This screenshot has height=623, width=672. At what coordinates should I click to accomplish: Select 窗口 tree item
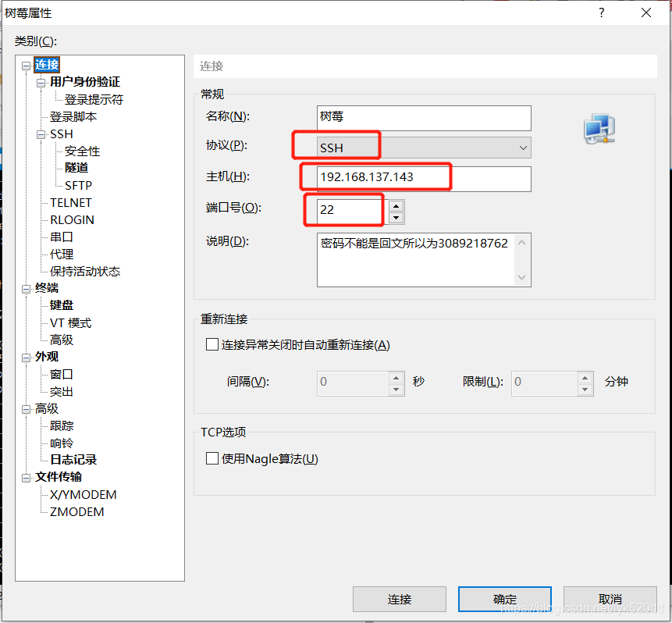click(x=62, y=374)
